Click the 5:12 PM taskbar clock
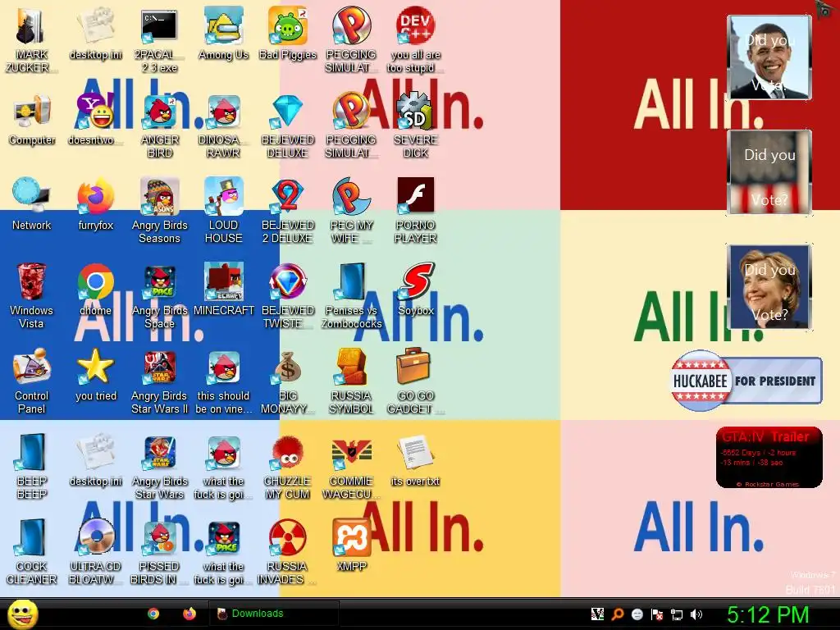840x630 pixels. pos(768,614)
